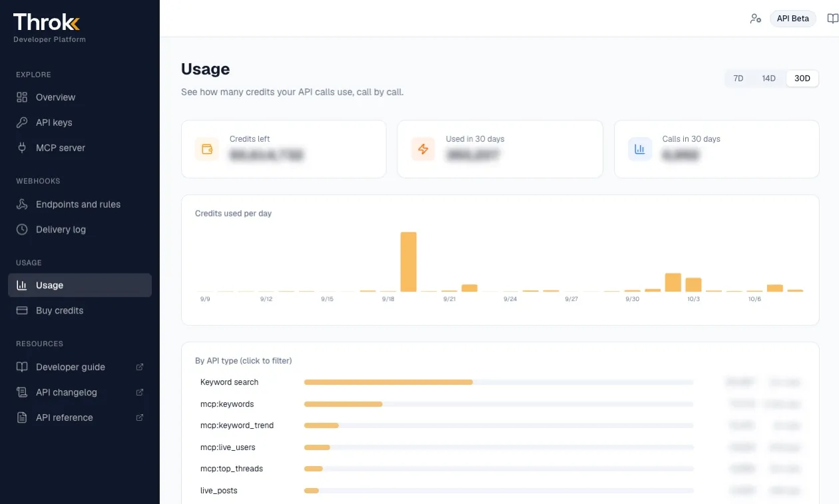The height and width of the screenshot is (504, 839).
Task: Filter by mcp:keywords API type
Action: 499,404
